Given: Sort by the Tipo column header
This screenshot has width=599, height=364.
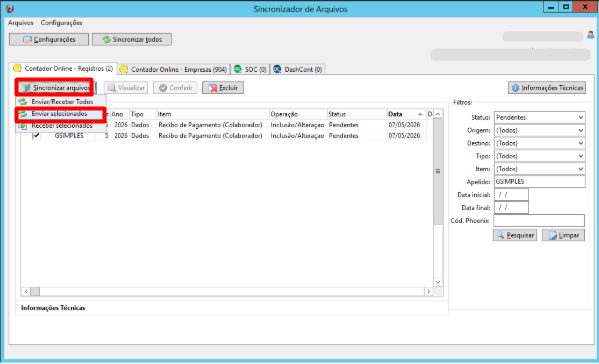Looking at the screenshot, I should (x=142, y=114).
